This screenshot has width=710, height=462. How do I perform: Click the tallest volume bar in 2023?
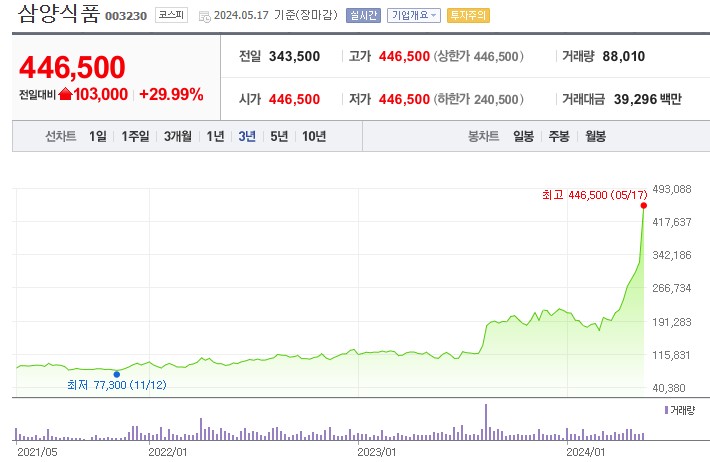coord(486,422)
